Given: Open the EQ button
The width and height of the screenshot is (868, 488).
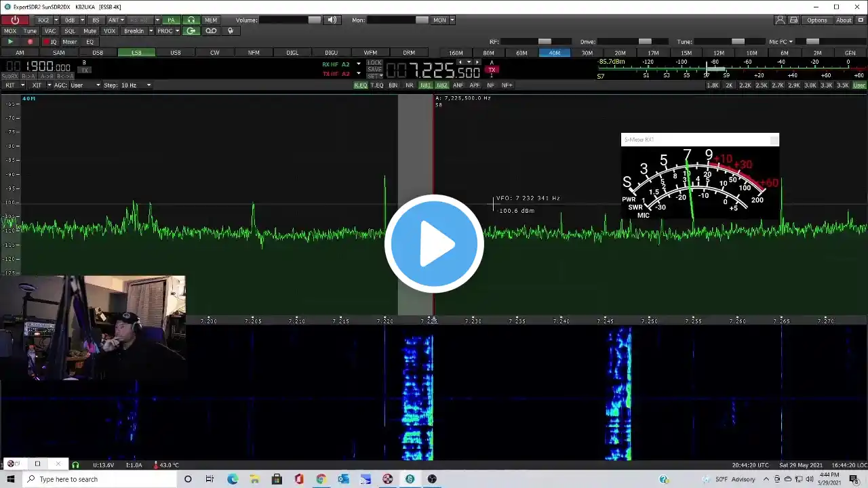Looking at the screenshot, I should (90, 42).
